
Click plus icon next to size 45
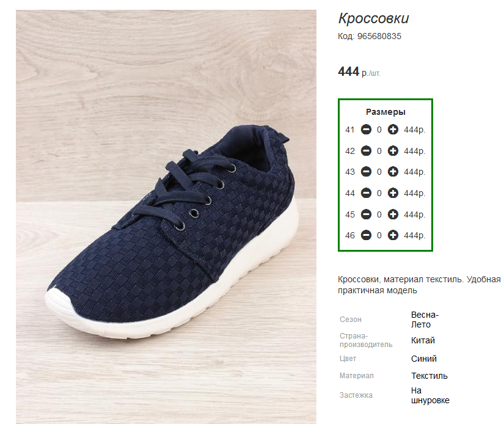tap(393, 214)
